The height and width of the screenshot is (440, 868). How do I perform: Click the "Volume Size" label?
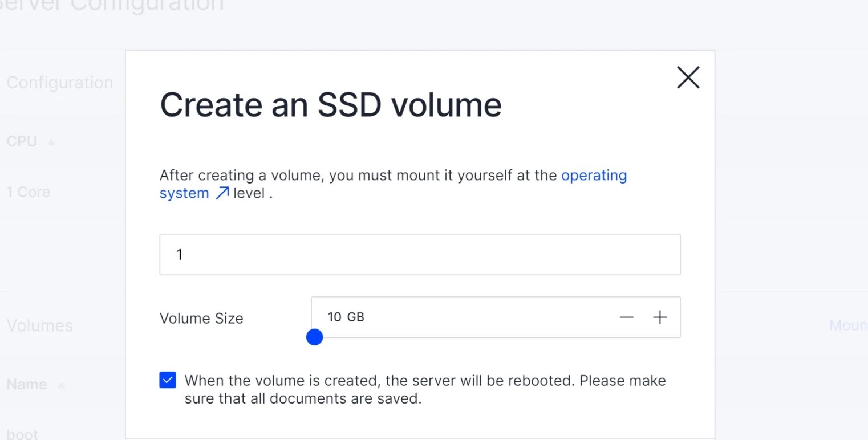(x=201, y=318)
